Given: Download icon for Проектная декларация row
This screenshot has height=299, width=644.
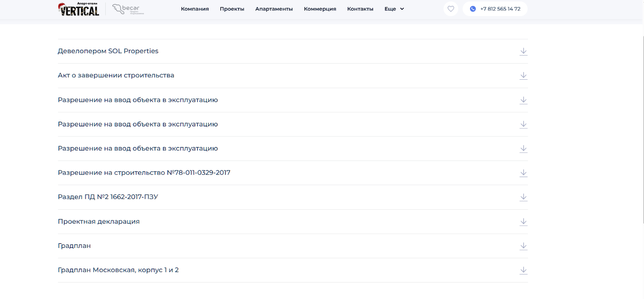Looking at the screenshot, I should (523, 222).
